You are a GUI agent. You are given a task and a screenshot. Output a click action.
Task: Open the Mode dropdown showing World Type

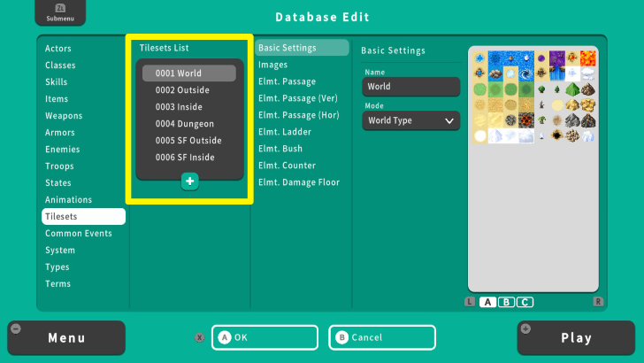411,120
